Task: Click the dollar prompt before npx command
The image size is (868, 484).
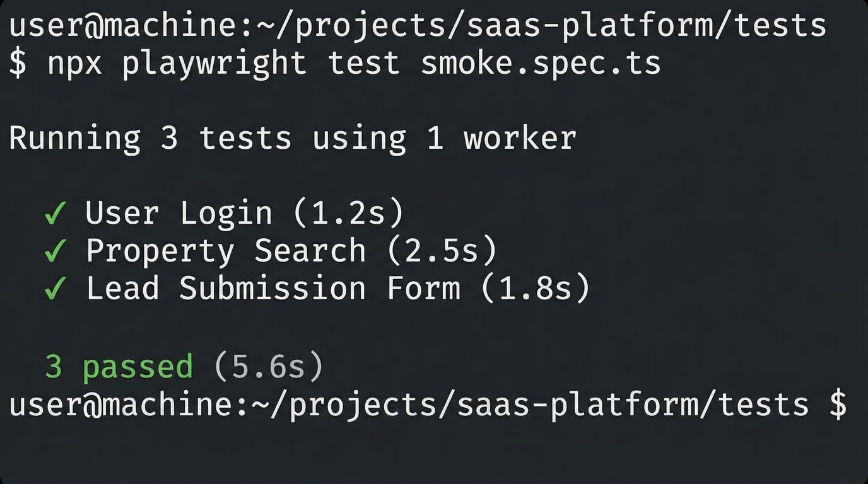Action: [x=18, y=64]
